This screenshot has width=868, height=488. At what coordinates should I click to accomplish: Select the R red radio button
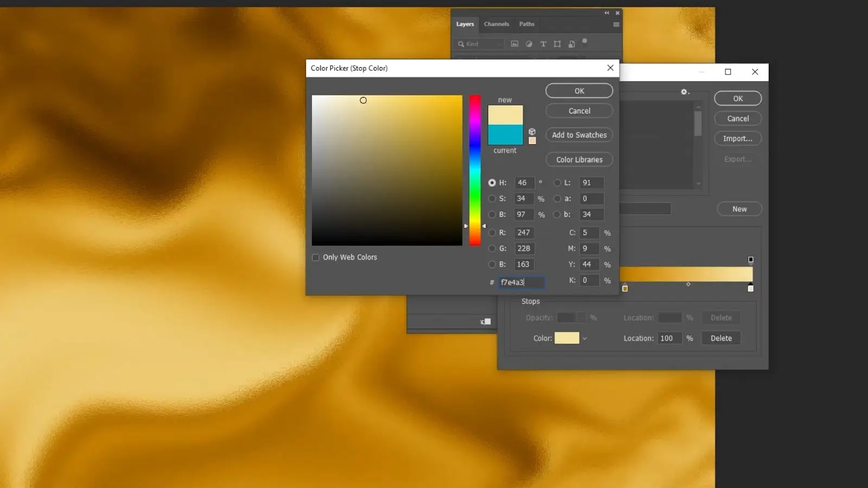(x=492, y=233)
